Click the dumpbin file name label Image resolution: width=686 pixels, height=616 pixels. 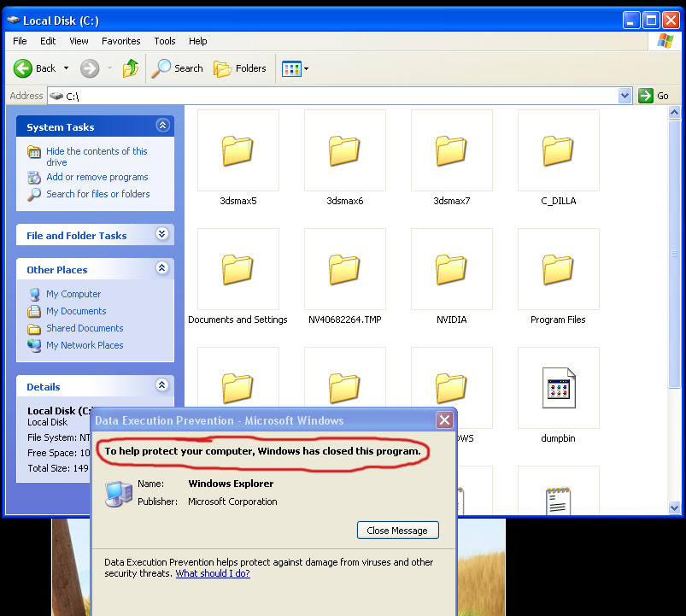[x=558, y=438]
